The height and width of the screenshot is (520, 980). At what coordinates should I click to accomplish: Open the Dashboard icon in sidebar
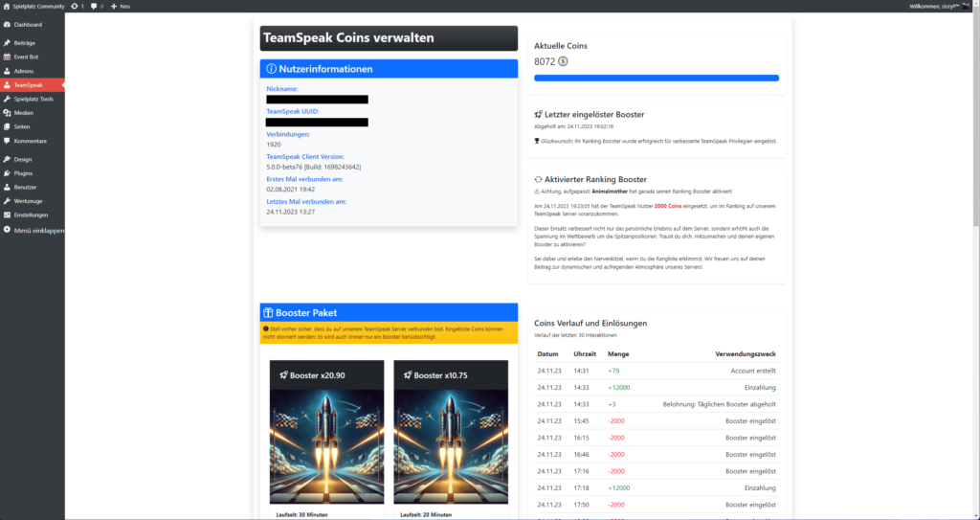7,24
